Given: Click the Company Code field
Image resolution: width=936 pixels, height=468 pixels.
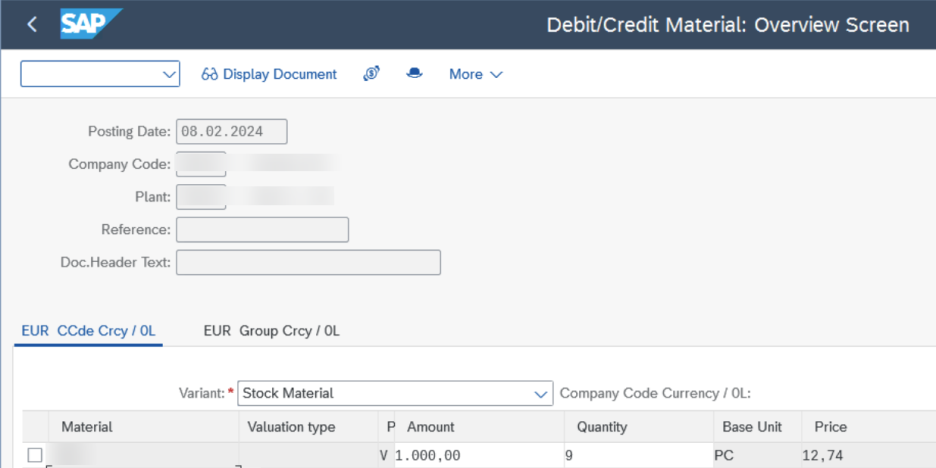Looking at the screenshot, I should pos(201,164).
